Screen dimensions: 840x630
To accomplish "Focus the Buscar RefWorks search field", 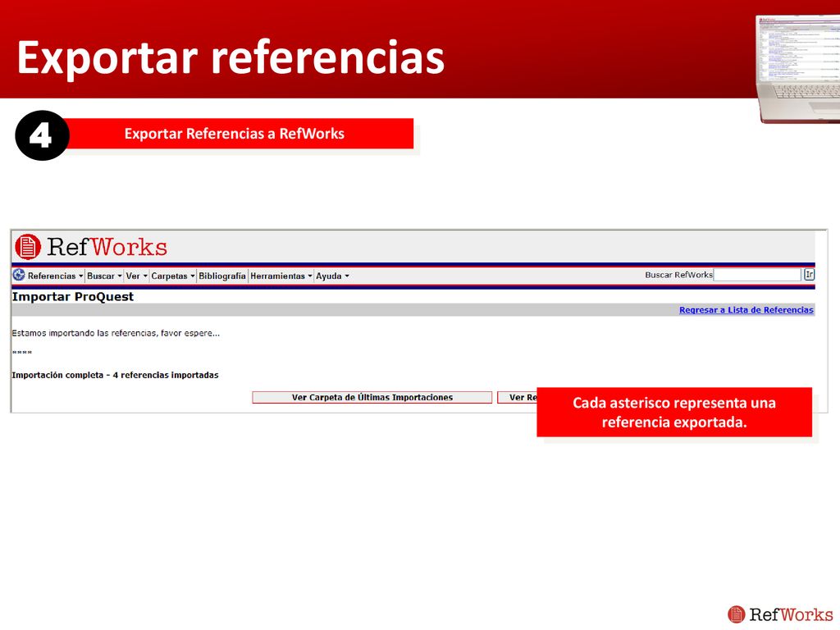I will coord(757,275).
